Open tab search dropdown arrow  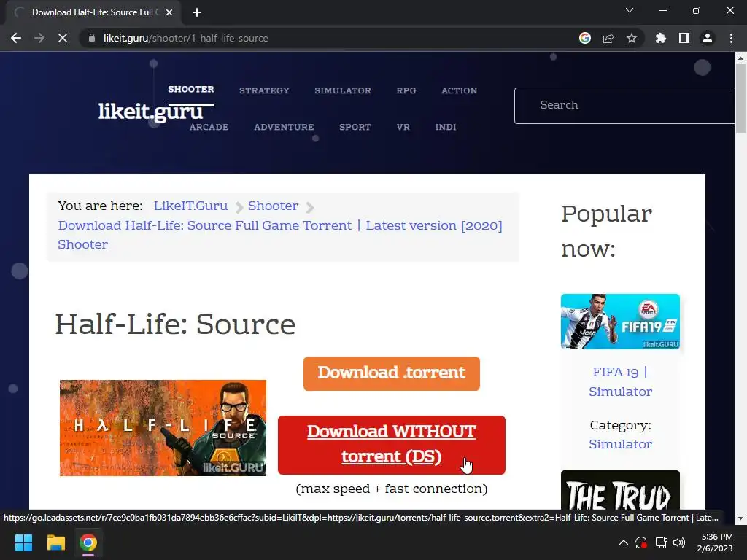pos(630,10)
